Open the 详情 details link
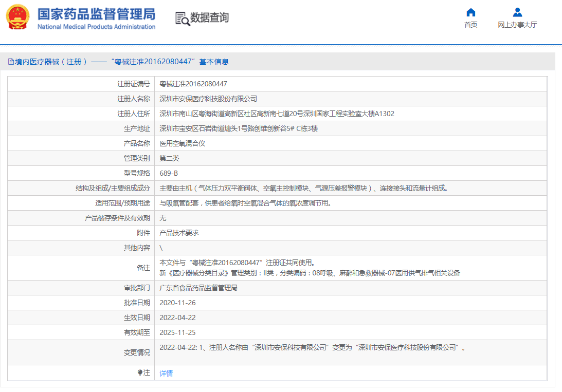 166,374
